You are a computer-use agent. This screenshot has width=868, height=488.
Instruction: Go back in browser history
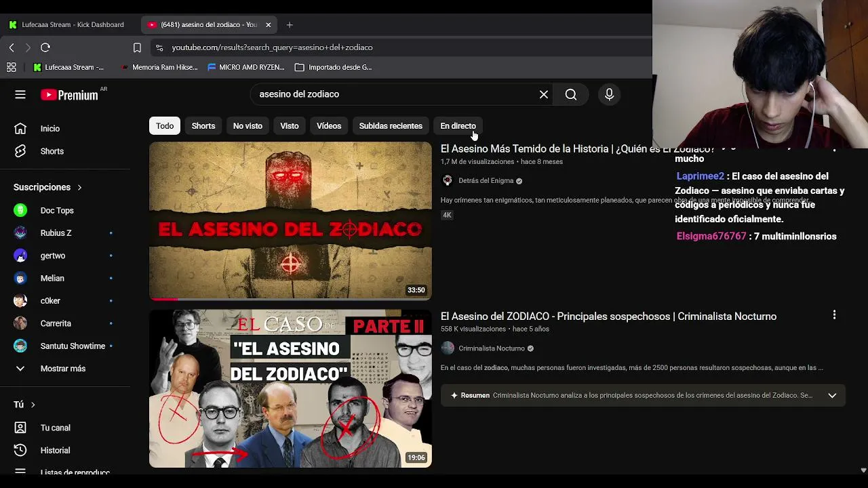12,47
